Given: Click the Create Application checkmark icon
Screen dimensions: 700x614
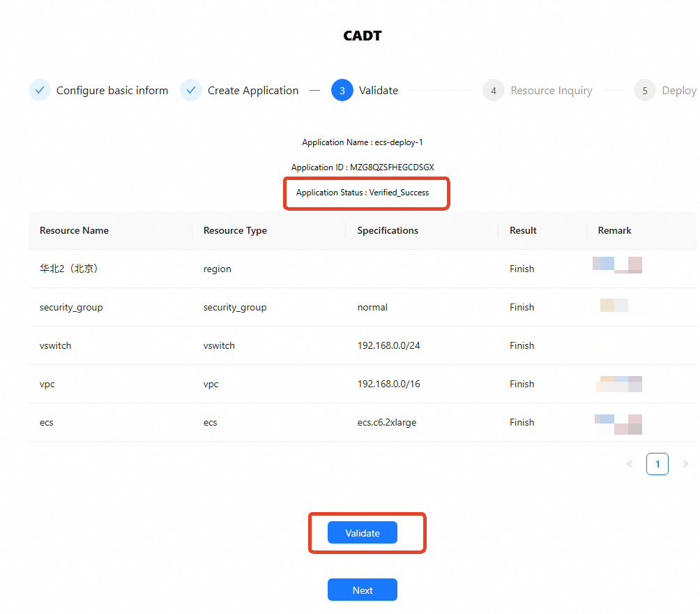Looking at the screenshot, I should pos(191,90).
